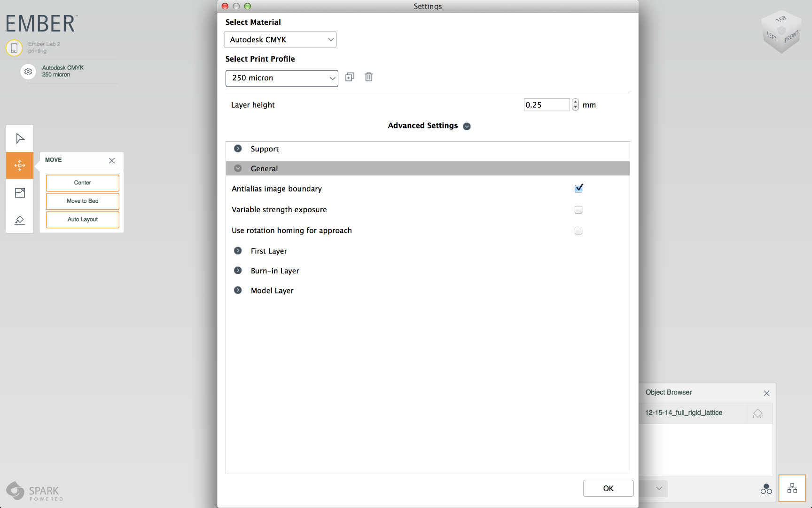Toggle Antialias image boundary checkbox
The height and width of the screenshot is (508, 812).
pos(578,189)
